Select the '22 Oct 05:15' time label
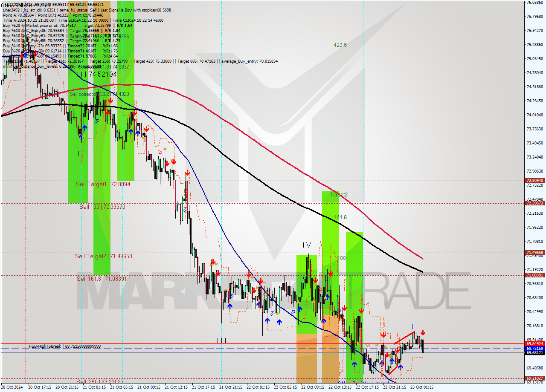The height and width of the screenshot is (392, 546). point(286,388)
